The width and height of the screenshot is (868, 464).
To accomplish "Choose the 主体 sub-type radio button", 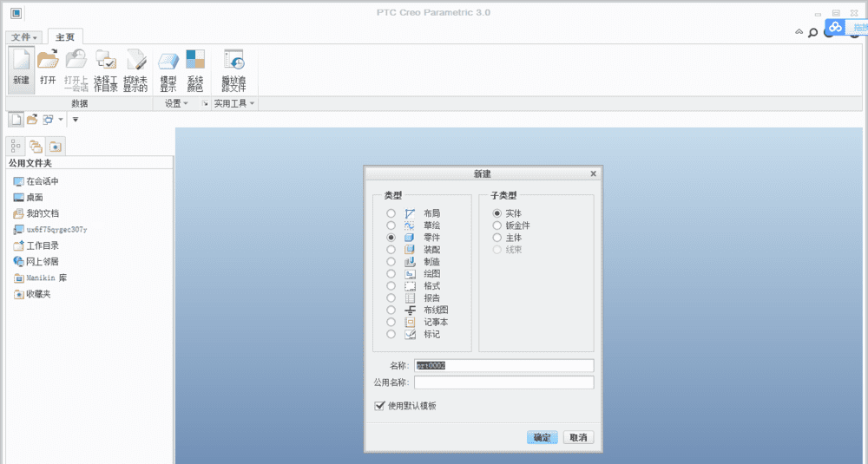I will [x=497, y=238].
